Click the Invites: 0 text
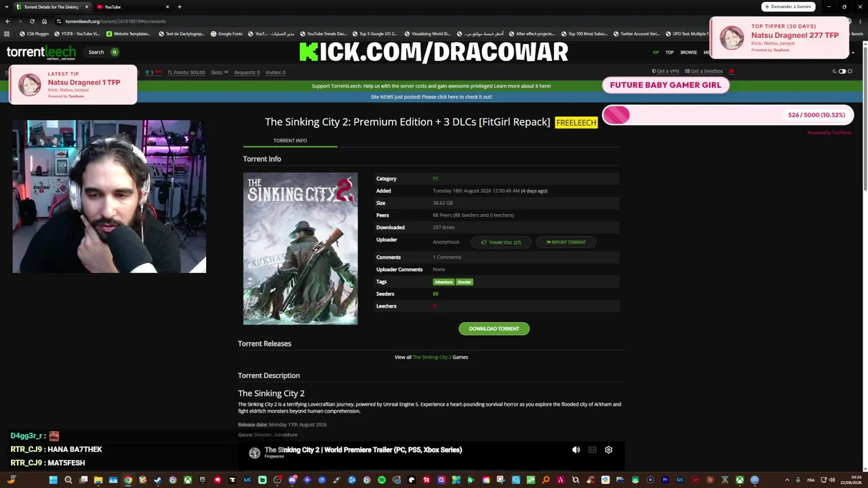 275,73
